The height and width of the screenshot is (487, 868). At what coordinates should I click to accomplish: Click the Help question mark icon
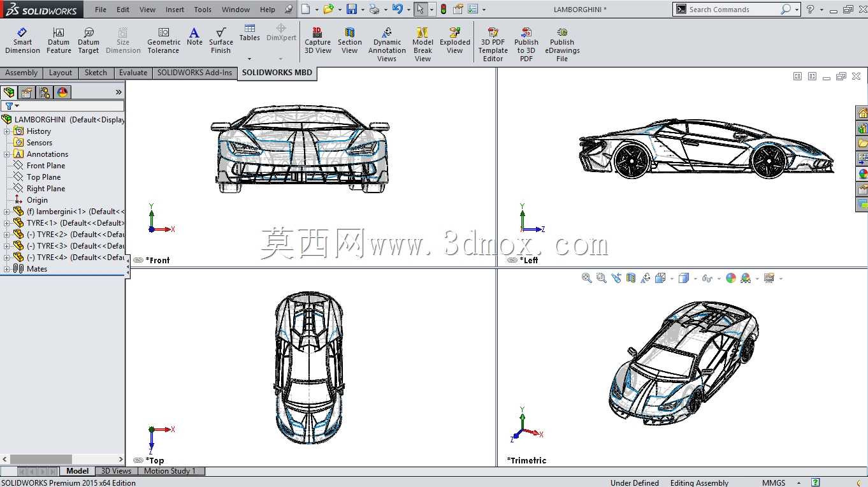(811, 9)
